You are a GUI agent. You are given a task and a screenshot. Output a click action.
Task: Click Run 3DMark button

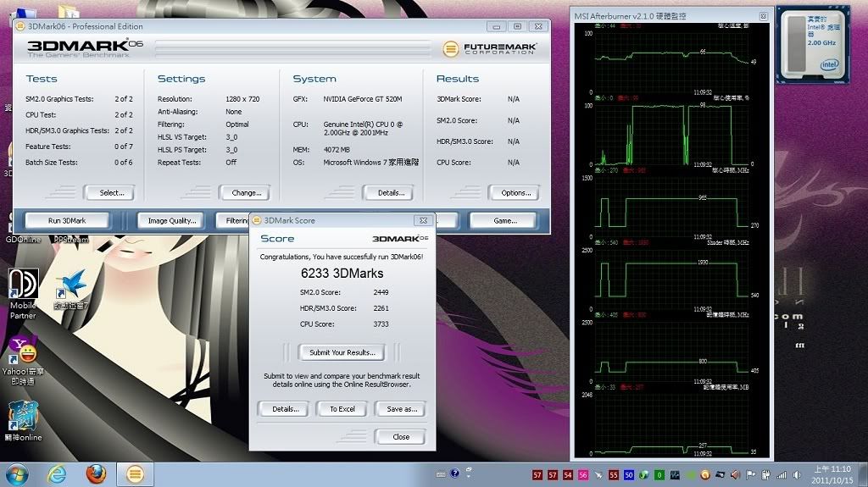67,220
